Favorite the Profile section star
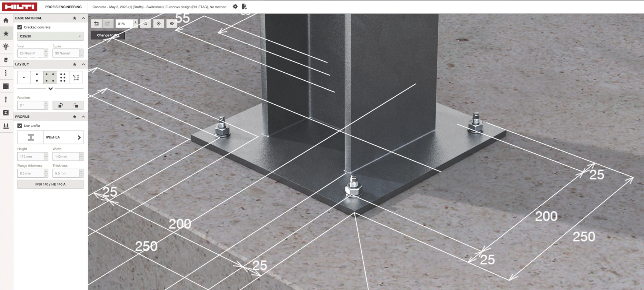644x290 pixels. click(x=75, y=117)
